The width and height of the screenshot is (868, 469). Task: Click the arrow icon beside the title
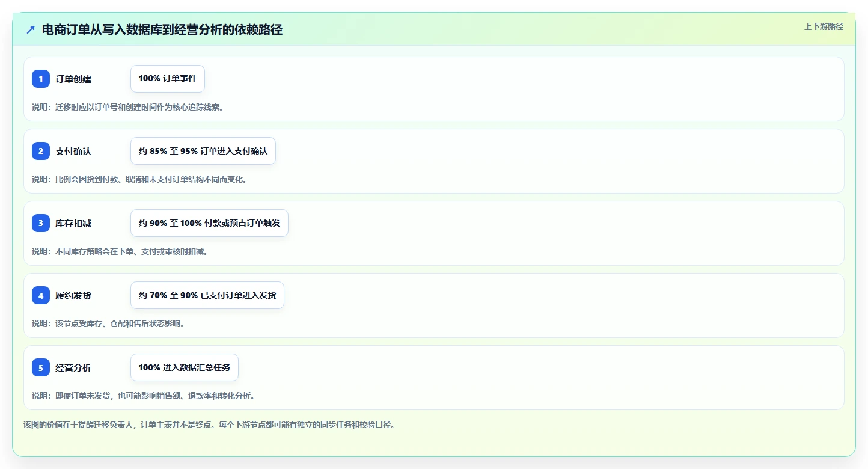click(x=31, y=29)
